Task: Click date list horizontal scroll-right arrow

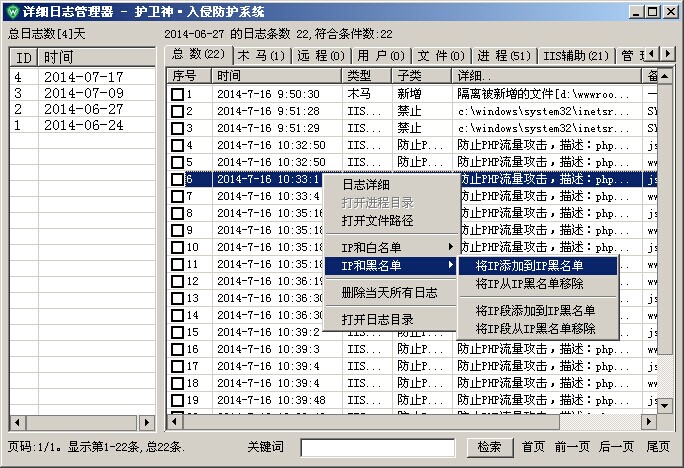Action: tap(147, 422)
